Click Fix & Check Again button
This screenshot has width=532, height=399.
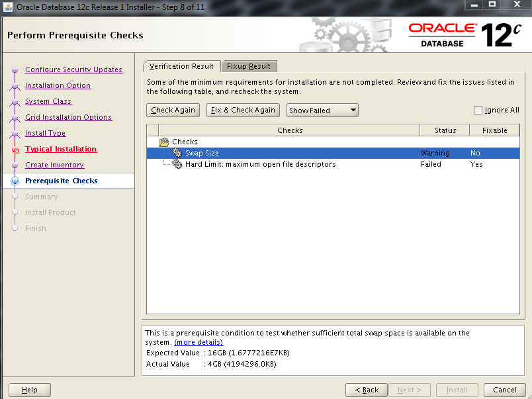243,111
